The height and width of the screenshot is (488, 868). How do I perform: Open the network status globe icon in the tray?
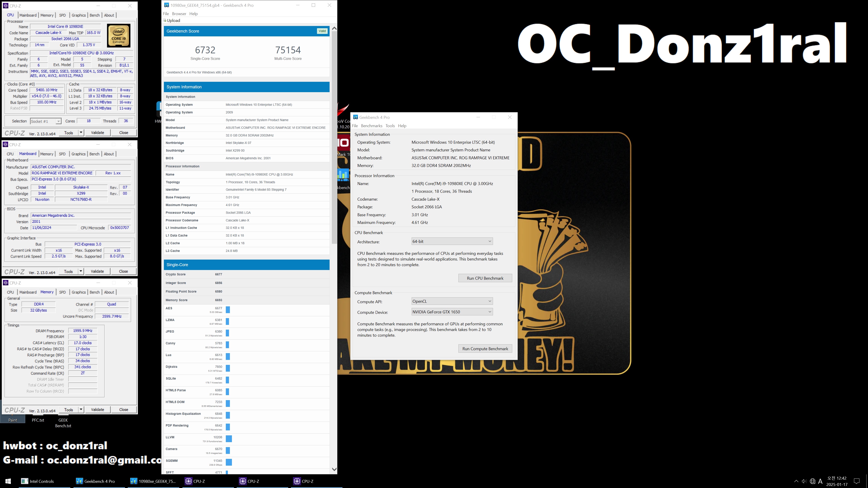[812, 481]
